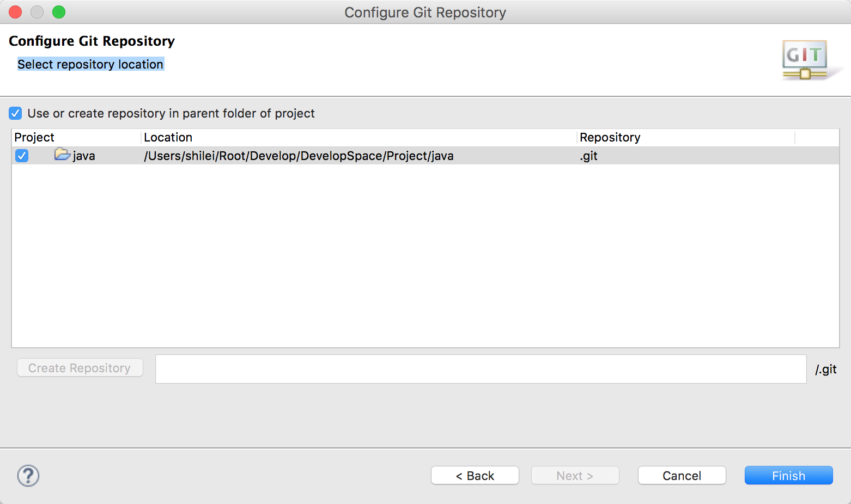Click the grey minimize window button

(37, 12)
